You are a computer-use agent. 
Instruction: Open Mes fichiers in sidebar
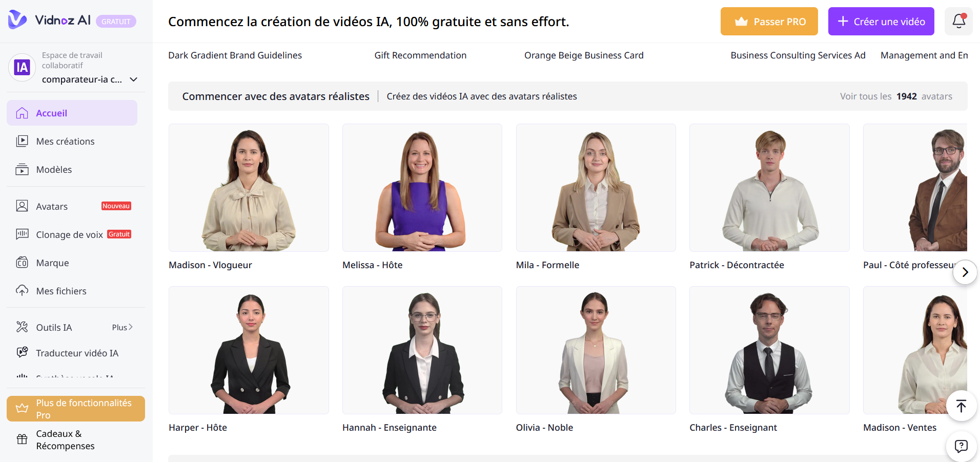click(72, 291)
